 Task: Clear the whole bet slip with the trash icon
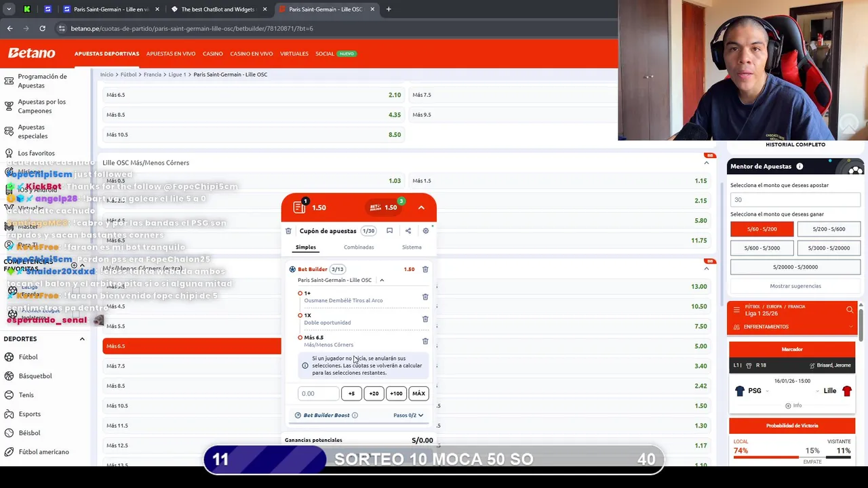click(288, 231)
